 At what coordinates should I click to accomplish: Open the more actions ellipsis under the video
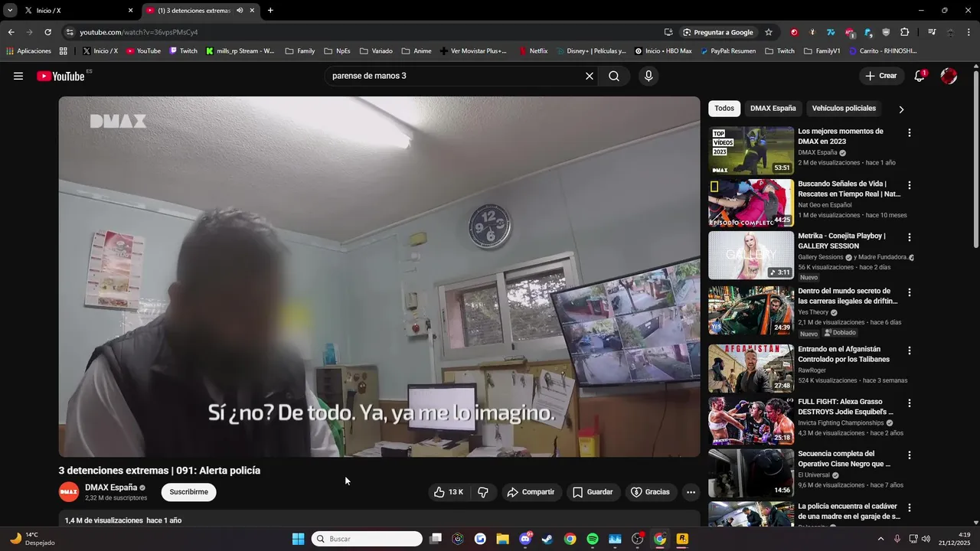pos(691,492)
